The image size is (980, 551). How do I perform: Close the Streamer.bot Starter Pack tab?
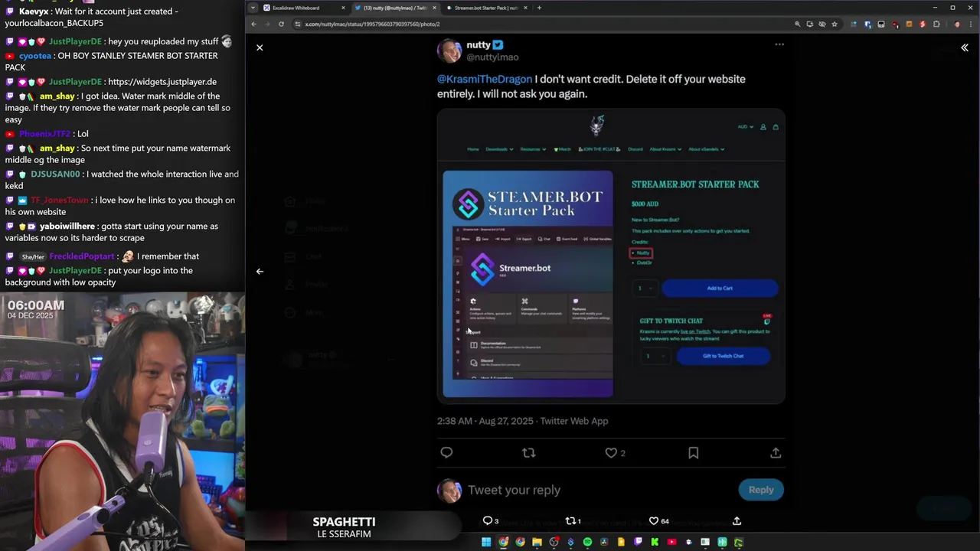(x=526, y=8)
